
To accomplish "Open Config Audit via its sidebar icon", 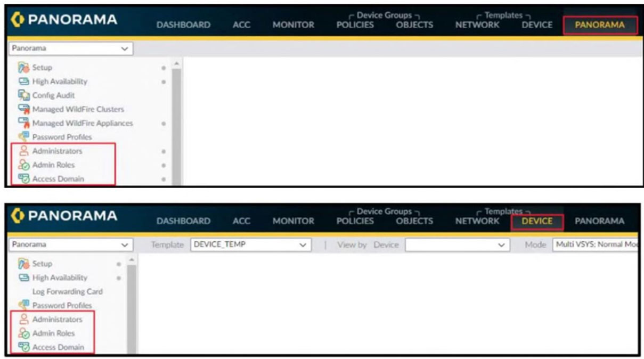I will pyautogui.click(x=23, y=95).
